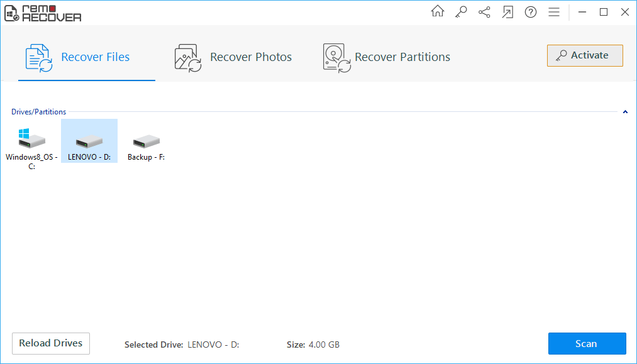This screenshot has width=637, height=364.
Task: Go to the Home screen icon
Action: point(437,12)
